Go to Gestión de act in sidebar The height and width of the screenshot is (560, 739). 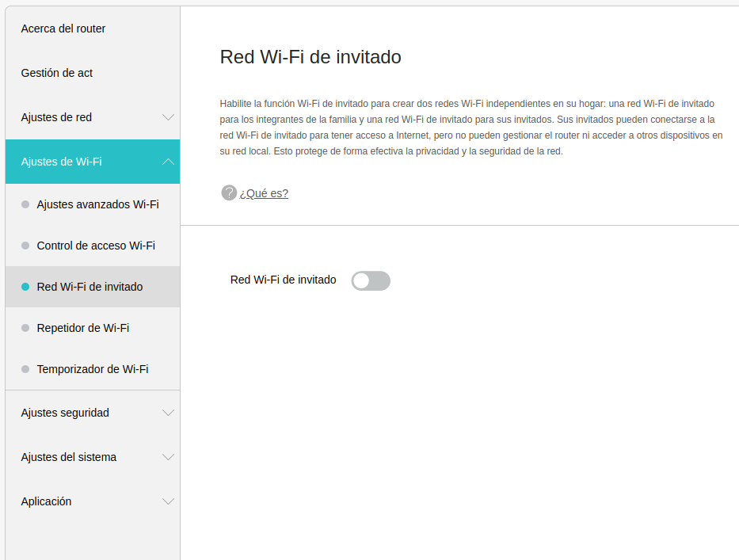[x=57, y=73]
